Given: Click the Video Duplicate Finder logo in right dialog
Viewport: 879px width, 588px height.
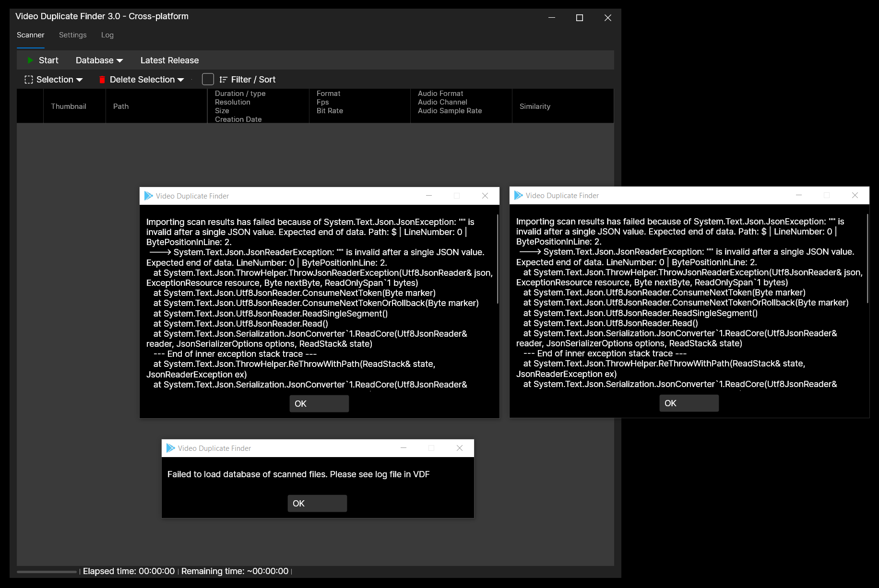Looking at the screenshot, I should [x=519, y=195].
